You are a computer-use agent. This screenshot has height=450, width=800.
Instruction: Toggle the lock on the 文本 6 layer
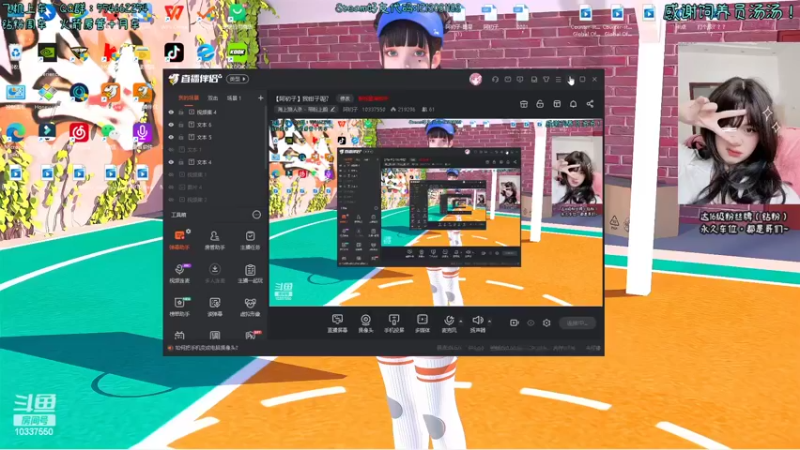tap(181, 125)
